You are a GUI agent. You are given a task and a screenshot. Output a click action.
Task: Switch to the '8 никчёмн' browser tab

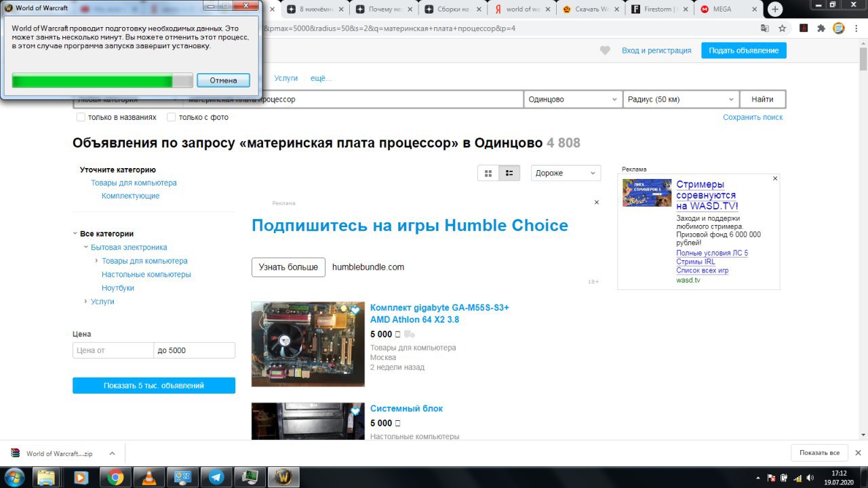pyautogui.click(x=313, y=9)
